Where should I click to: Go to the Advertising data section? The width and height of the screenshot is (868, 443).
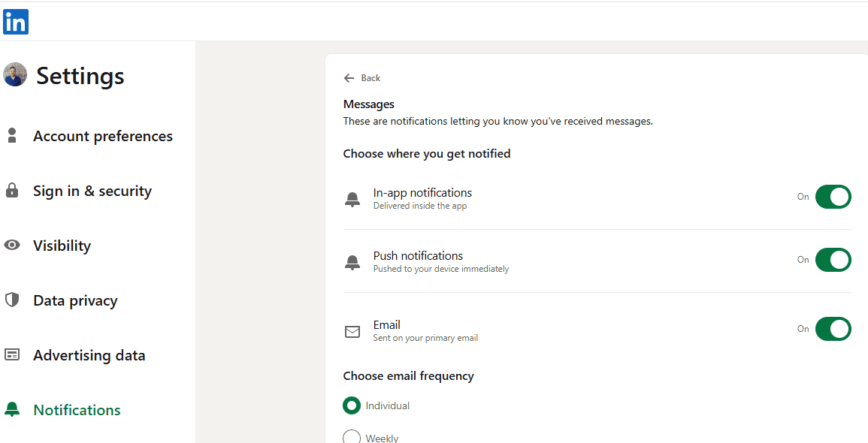[x=89, y=355]
